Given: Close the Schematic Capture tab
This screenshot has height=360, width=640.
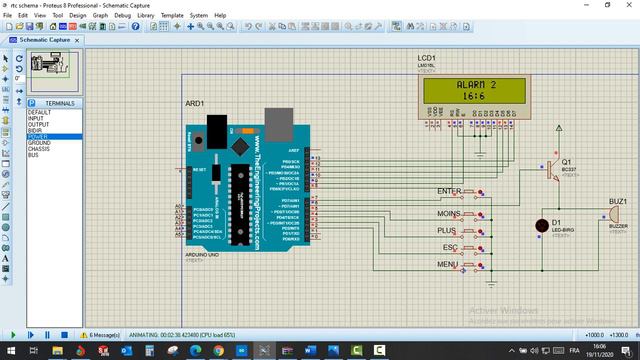Looking at the screenshot, I should click(77, 40).
